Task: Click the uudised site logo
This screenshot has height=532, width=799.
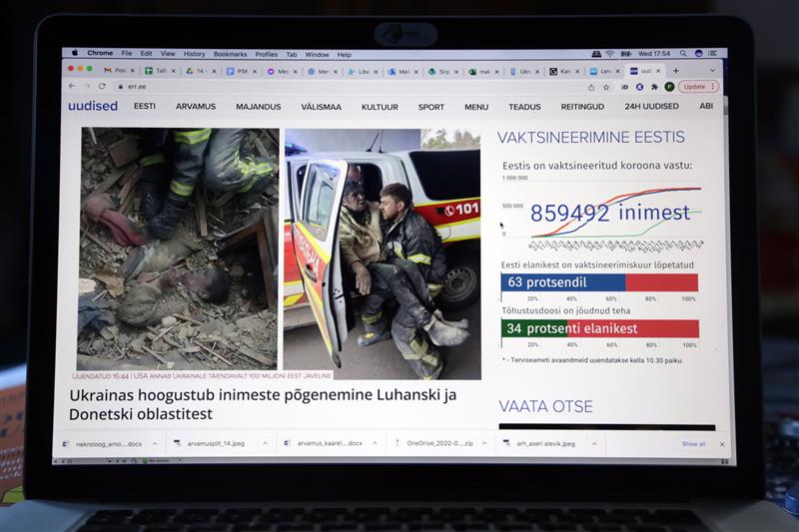Action: pyautogui.click(x=93, y=106)
